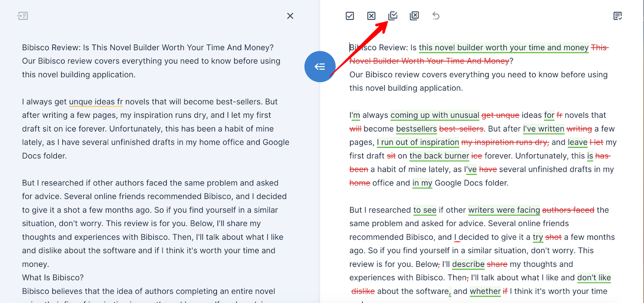The height and width of the screenshot is (303, 644).
Task: Click deleted word 'ice'
Action: (x=477, y=156)
